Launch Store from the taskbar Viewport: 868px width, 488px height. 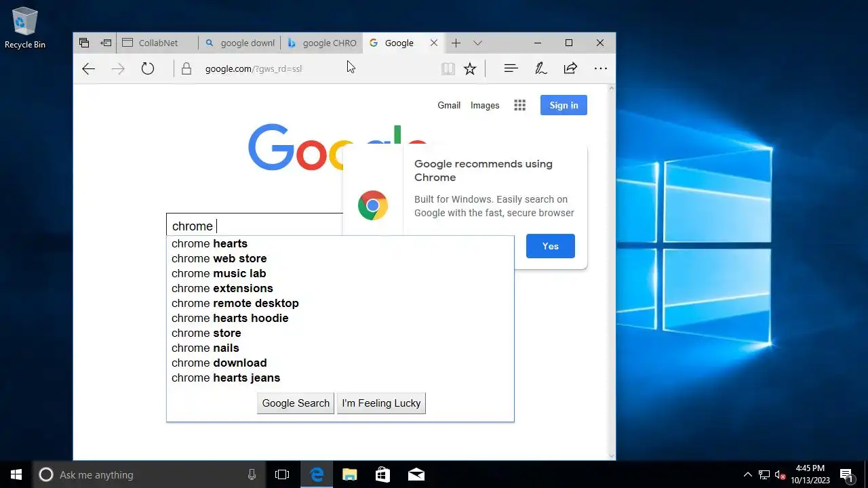(x=382, y=474)
